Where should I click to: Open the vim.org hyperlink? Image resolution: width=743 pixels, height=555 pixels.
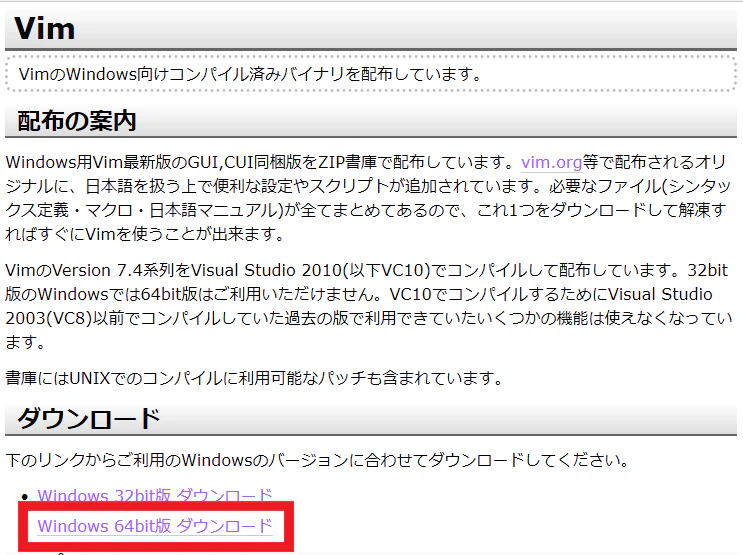[551, 163]
